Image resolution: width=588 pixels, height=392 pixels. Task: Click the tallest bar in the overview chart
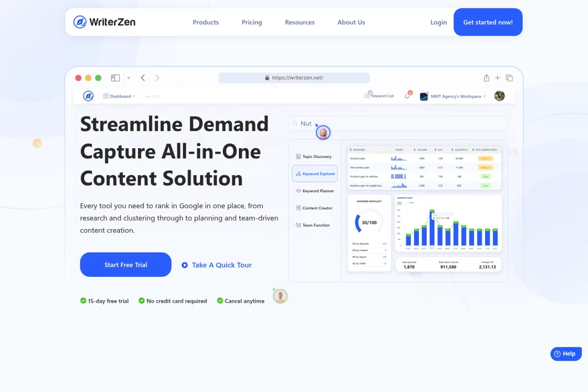tap(432, 228)
